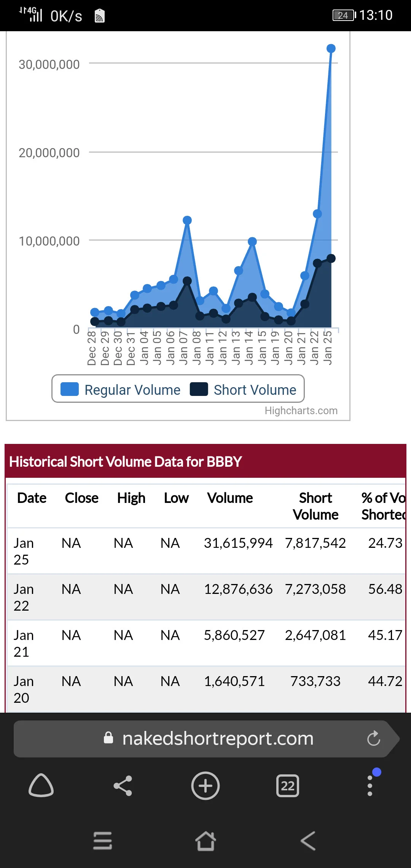The height and width of the screenshot is (868, 411).
Task: Click the Jan 25 date cell
Action: pyautogui.click(x=24, y=551)
